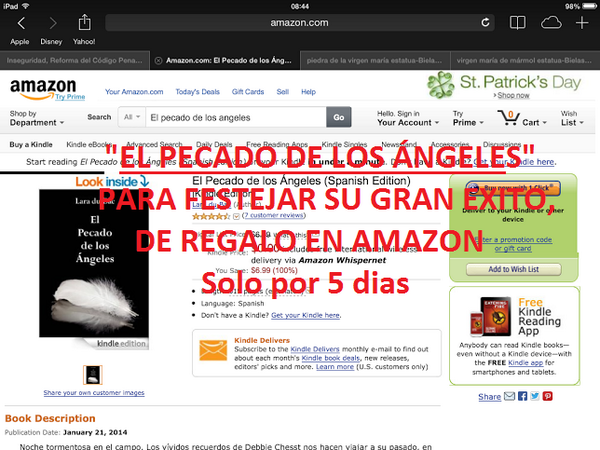Open Today's Deals
This screenshot has height=450, width=600.
pyautogui.click(x=197, y=92)
